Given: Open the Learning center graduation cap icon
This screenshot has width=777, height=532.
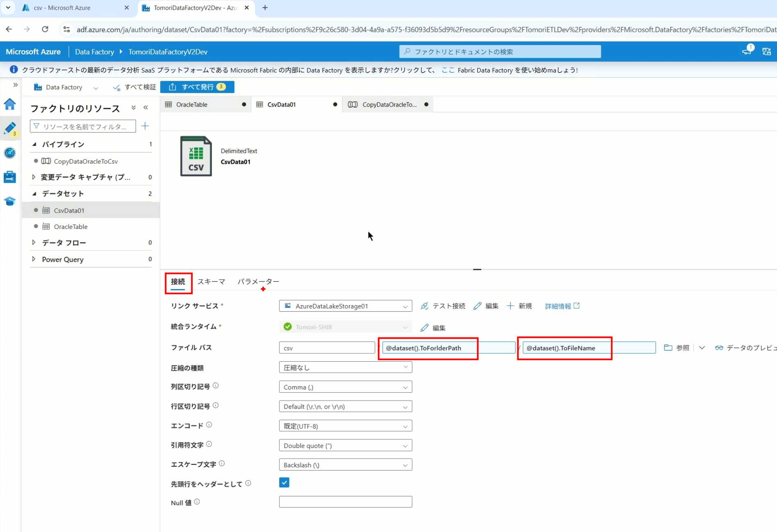Looking at the screenshot, I should [x=10, y=201].
